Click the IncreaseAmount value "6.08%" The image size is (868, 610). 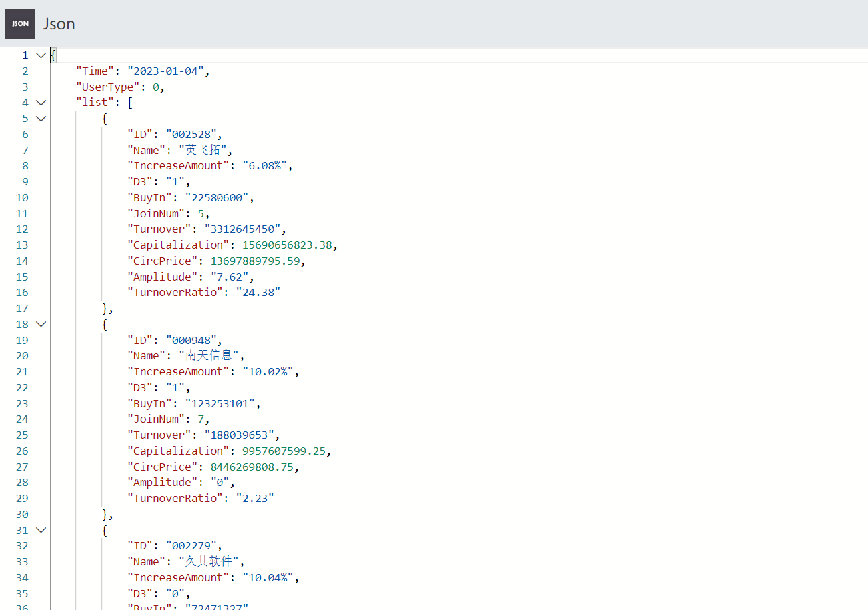coord(266,165)
